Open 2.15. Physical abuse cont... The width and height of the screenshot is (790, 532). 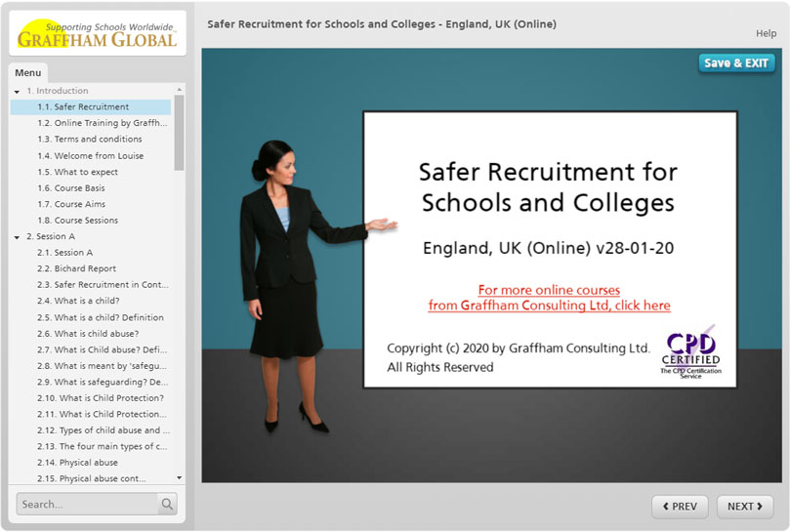coord(91,477)
